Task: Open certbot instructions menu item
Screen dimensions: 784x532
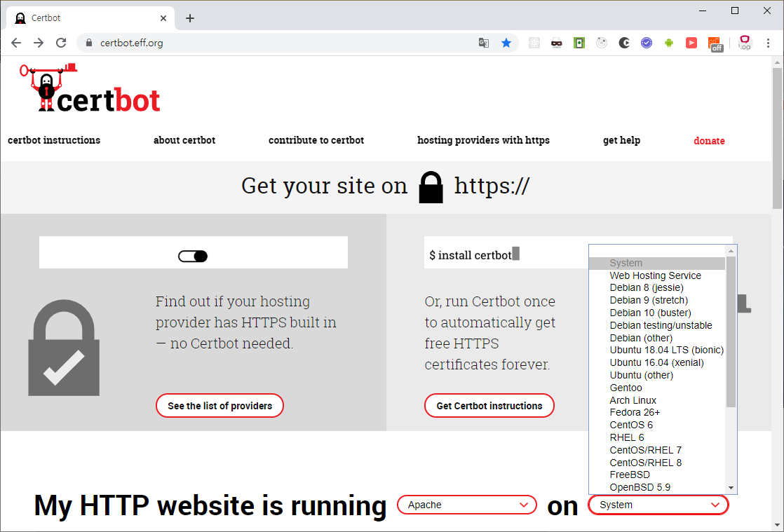Action: click(54, 140)
